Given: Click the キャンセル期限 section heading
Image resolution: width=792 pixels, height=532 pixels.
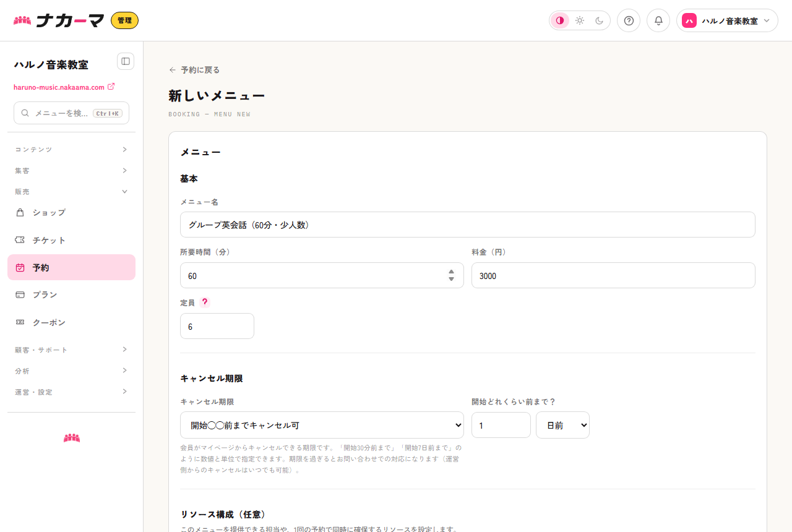Looking at the screenshot, I should tap(211, 379).
